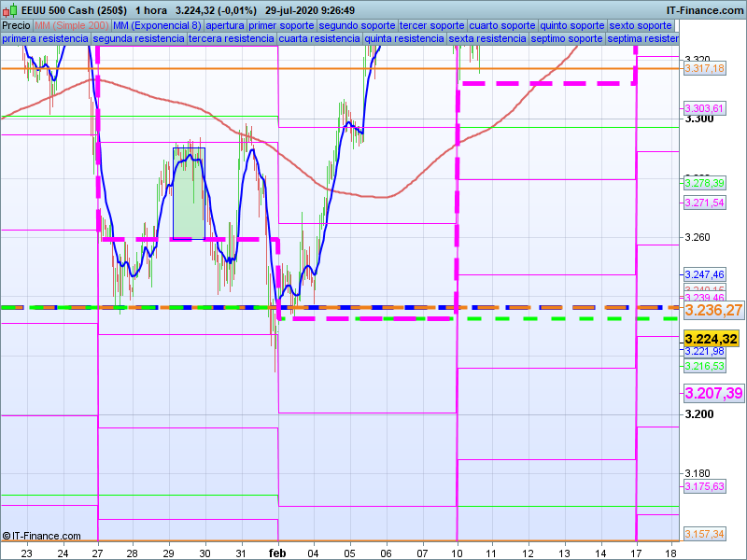Click the orange 3.317,18 price label
Image resolution: width=747 pixels, height=560 pixels.
click(x=705, y=69)
